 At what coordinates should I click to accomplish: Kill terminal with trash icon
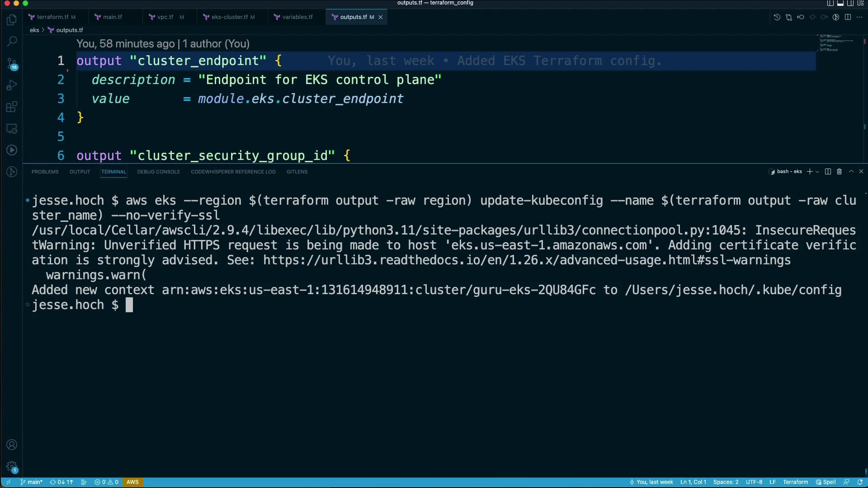click(839, 172)
